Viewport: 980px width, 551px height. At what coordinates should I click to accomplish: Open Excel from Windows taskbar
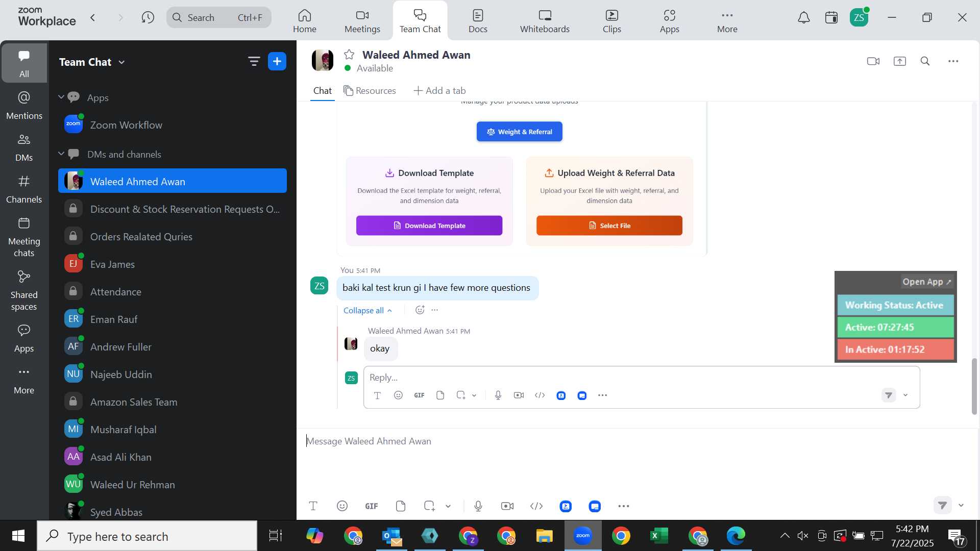pos(659,536)
